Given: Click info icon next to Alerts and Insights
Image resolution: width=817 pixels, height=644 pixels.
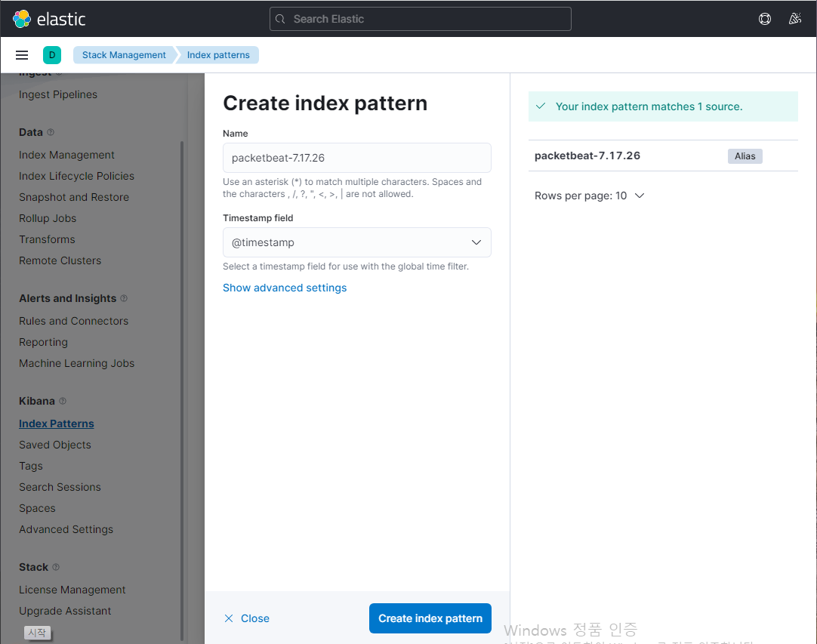Looking at the screenshot, I should point(124,298).
